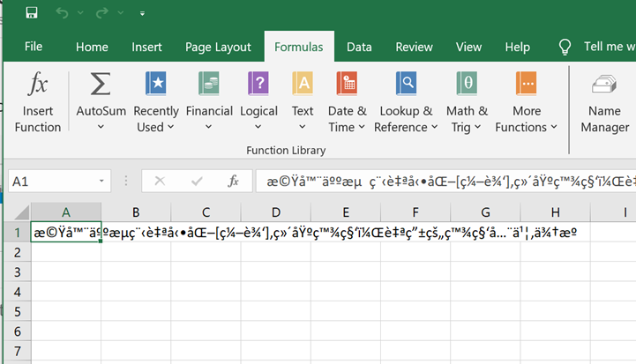636x364 pixels.
Task: Switch to the Page Layout tab
Action: coord(218,47)
